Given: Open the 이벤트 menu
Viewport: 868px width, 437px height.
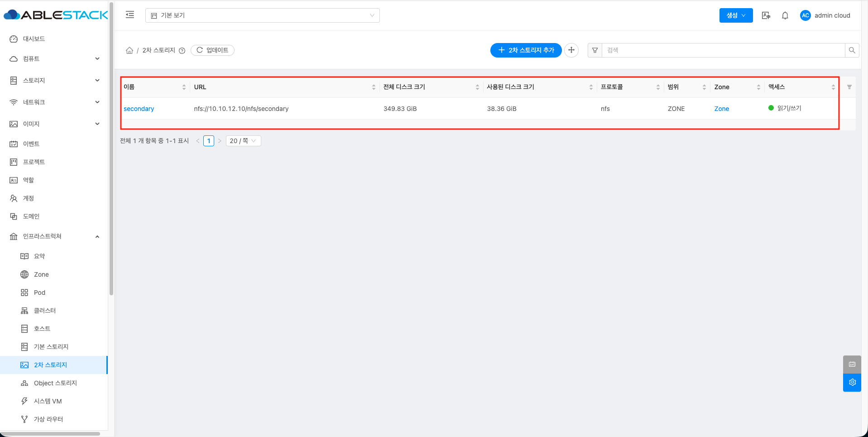Looking at the screenshot, I should tap(54, 144).
